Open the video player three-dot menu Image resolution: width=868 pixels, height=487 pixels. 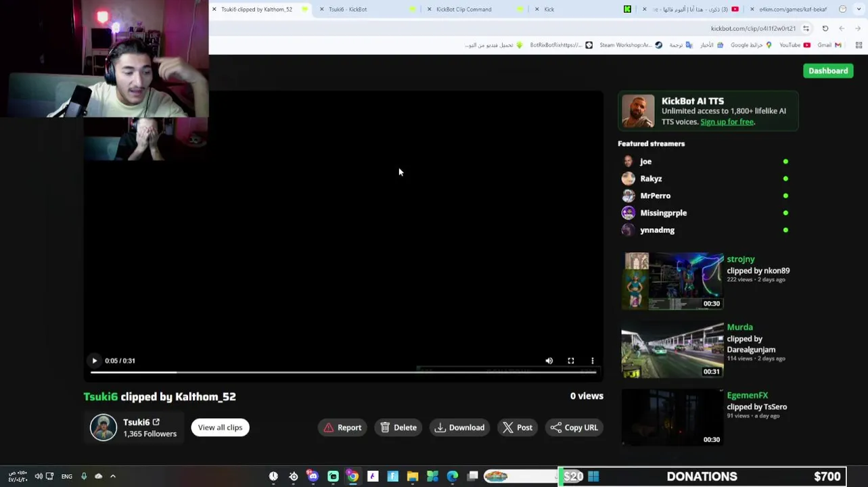click(592, 361)
